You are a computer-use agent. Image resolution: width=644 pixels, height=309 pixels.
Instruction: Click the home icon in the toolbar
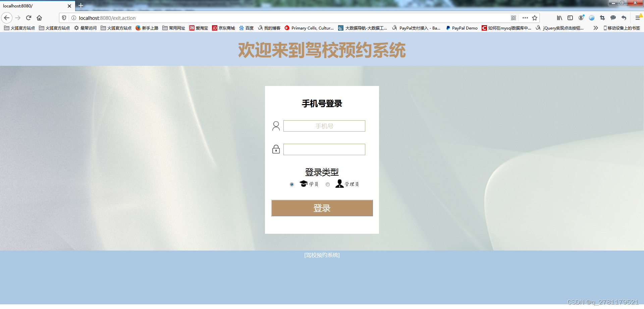[x=39, y=18]
